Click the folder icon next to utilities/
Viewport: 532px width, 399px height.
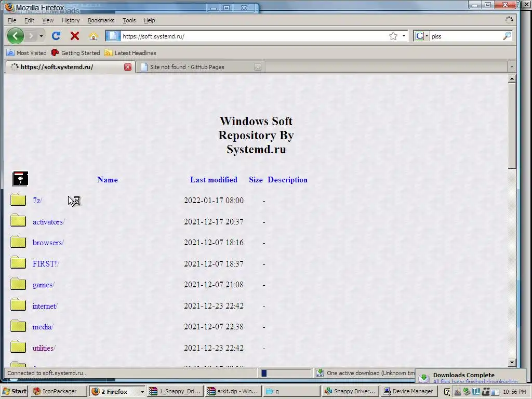(18, 347)
